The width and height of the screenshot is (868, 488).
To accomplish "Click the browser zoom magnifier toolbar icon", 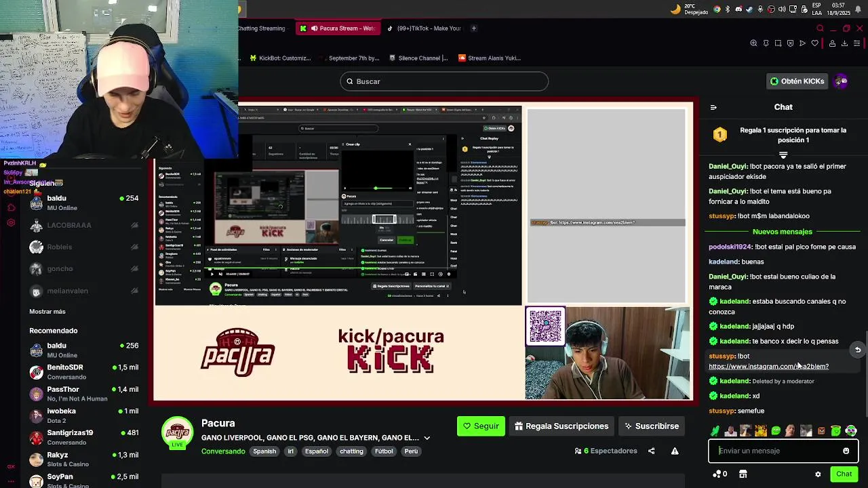I will [753, 43].
